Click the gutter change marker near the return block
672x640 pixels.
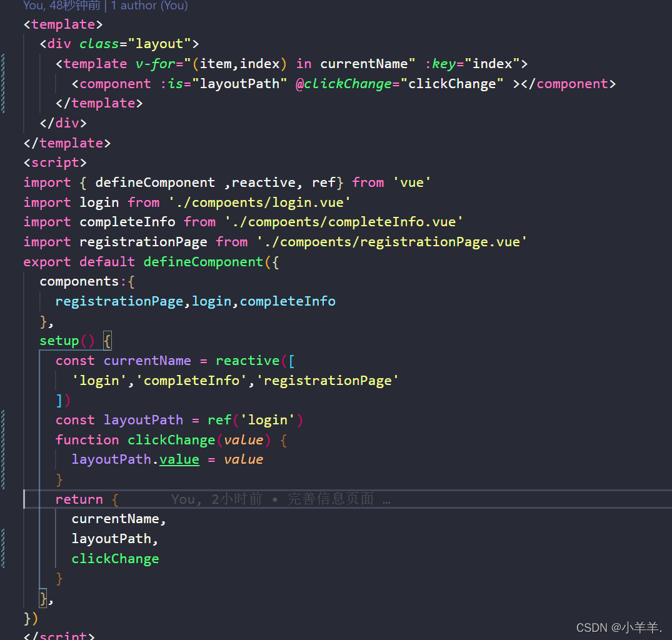tap(3, 547)
